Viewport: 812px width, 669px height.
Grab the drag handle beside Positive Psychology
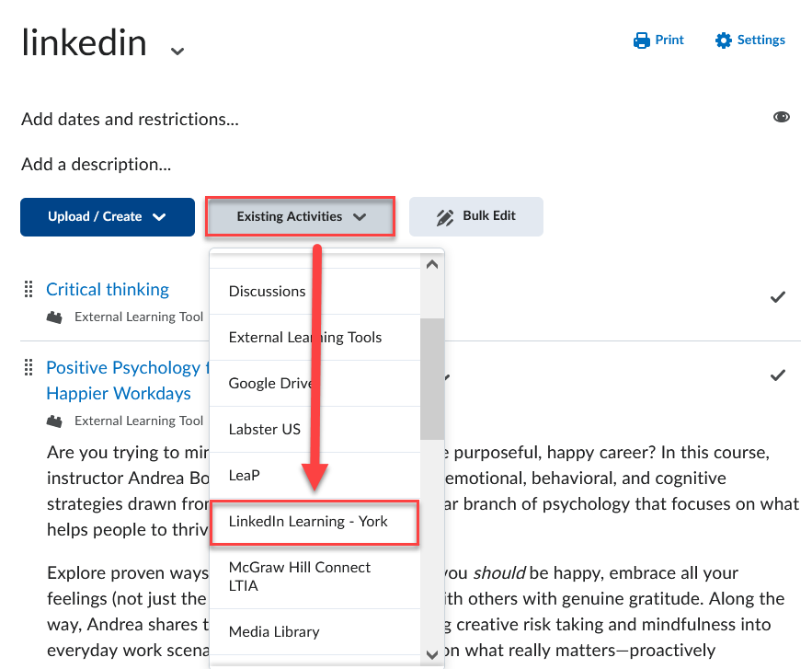tap(28, 367)
